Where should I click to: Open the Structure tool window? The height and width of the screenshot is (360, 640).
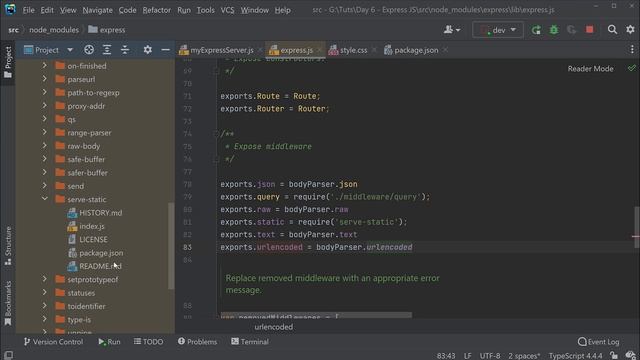click(8, 246)
